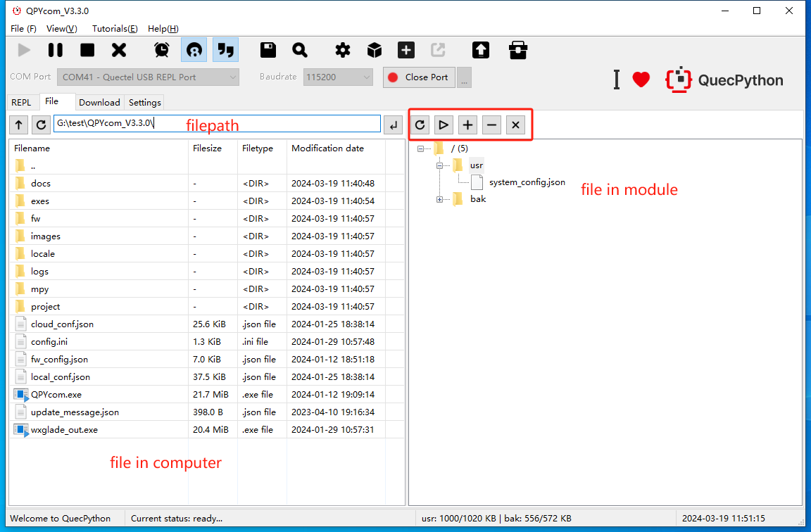Sort by the Filename column header
This screenshot has height=532, width=811.
click(99, 148)
